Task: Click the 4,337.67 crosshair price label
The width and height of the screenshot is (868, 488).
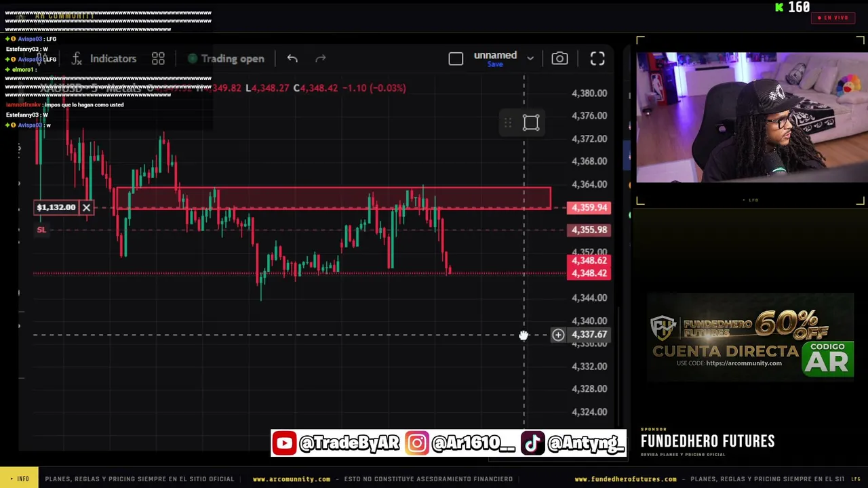Action: [589, 334]
